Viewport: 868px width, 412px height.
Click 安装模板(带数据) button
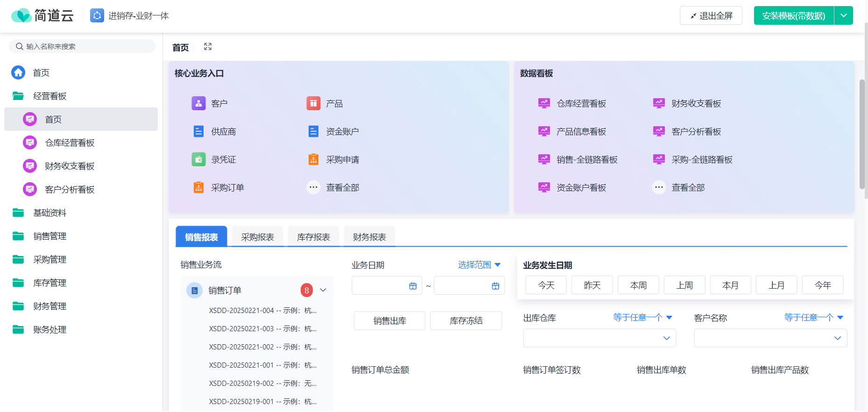coord(794,15)
